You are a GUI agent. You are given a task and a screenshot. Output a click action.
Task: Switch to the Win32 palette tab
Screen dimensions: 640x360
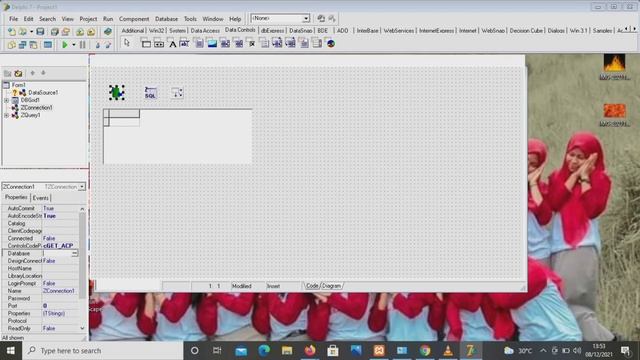coord(156,31)
